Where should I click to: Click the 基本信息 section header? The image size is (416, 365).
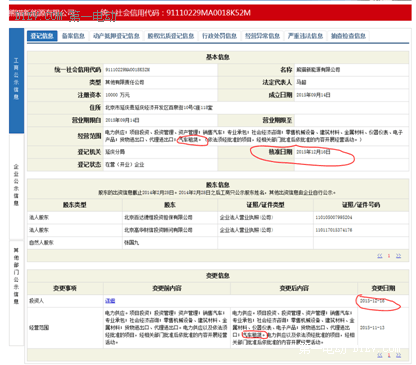[218, 57]
